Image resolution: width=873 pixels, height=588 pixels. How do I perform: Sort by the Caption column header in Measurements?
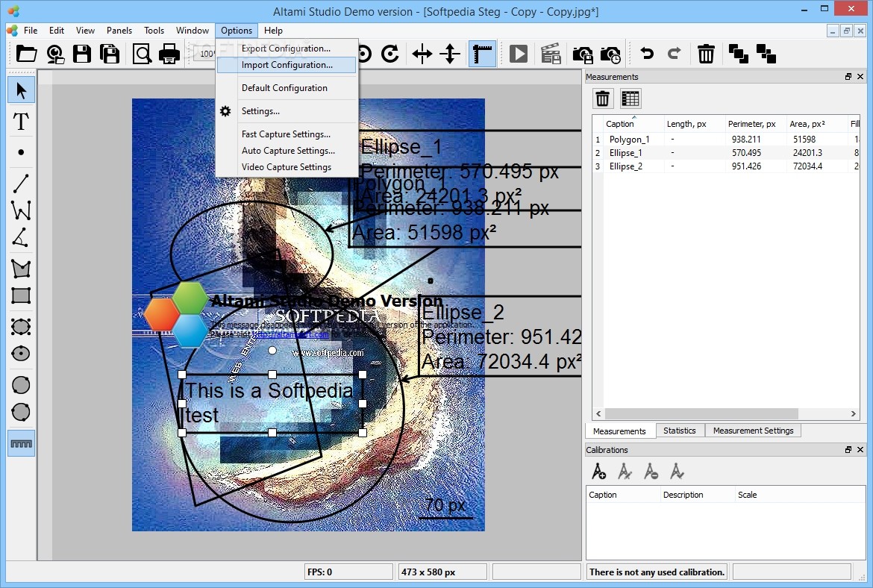click(633, 124)
